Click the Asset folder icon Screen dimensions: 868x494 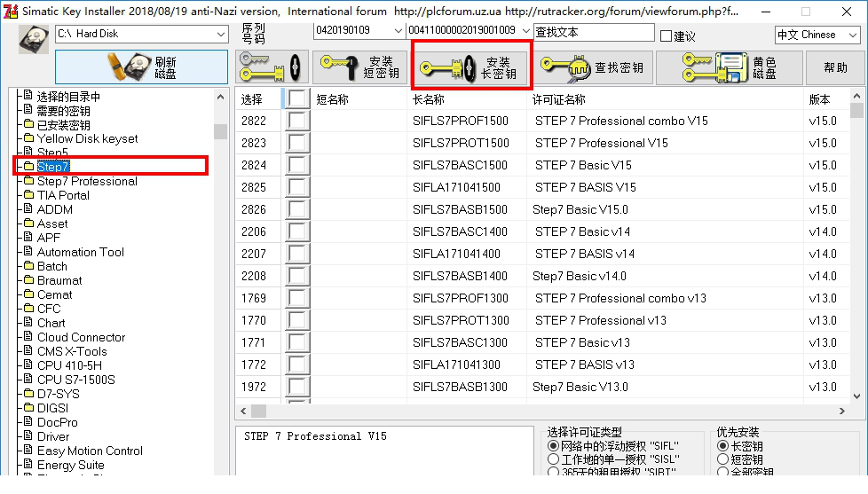[x=28, y=223]
